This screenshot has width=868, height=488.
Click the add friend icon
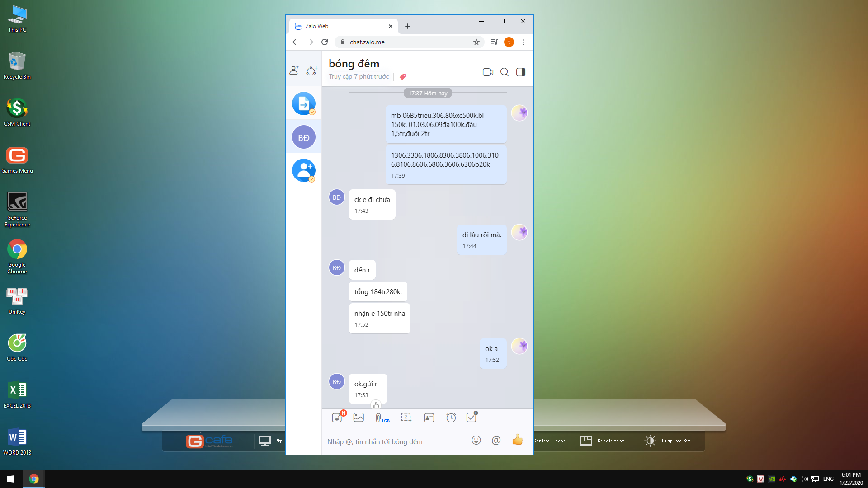(294, 70)
